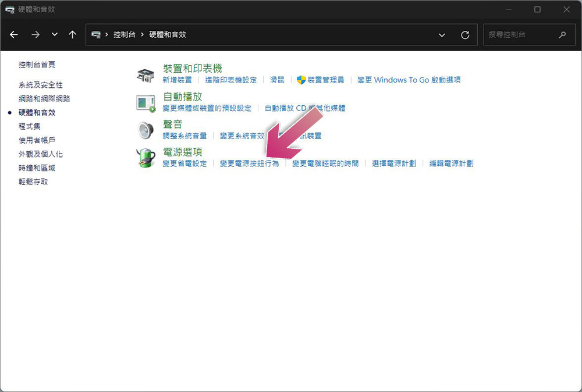Open 輕鬆存取 category in the sidebar
Image resolution: width=582 pixels, height=392 pixels.
[x=33, y=181]
